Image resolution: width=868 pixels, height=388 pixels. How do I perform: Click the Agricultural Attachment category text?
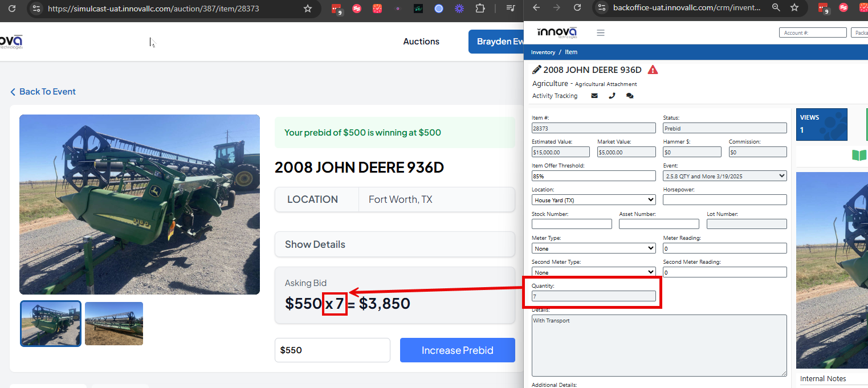(x=606, y=84)
